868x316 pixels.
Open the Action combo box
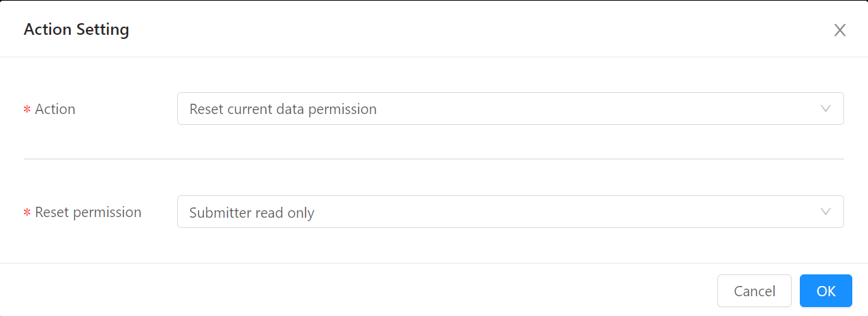click(x=510, y=109)
